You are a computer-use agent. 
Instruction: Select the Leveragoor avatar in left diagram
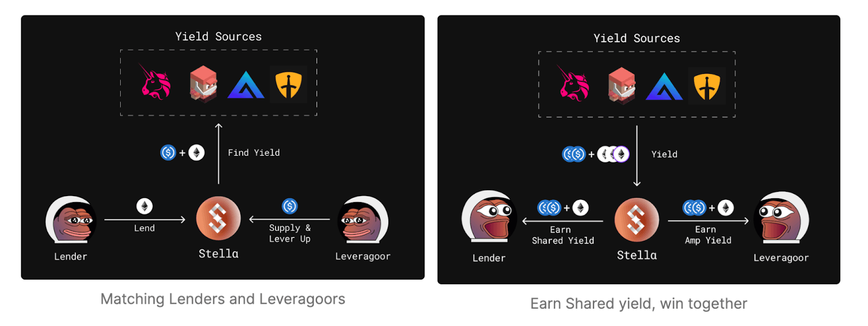tap(362, 220)
